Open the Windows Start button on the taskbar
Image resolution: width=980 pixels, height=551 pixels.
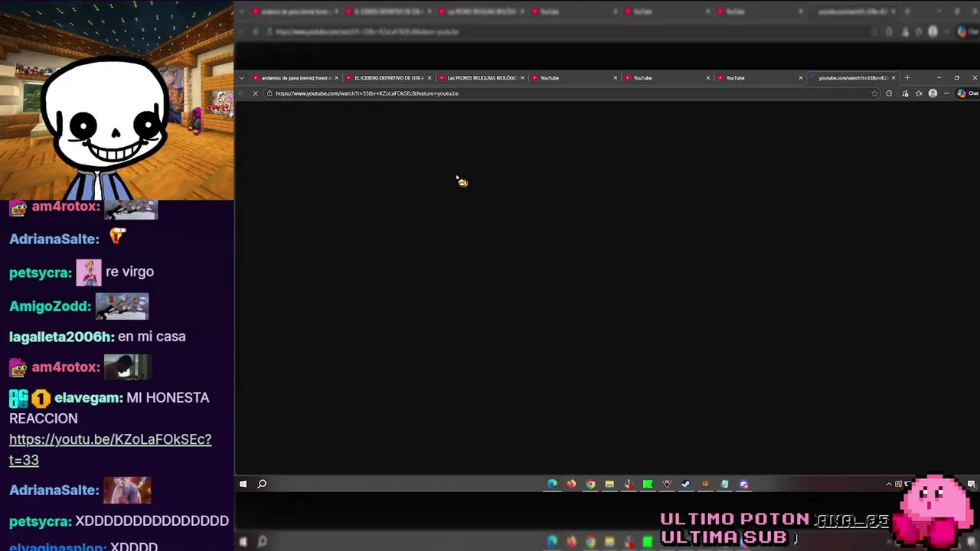[243, 484]
